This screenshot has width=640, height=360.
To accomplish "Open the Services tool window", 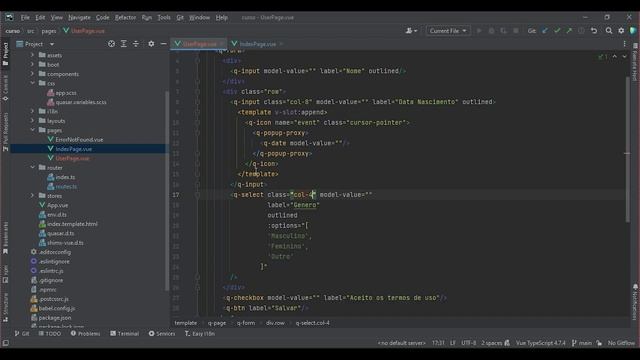I will point(162,333).
